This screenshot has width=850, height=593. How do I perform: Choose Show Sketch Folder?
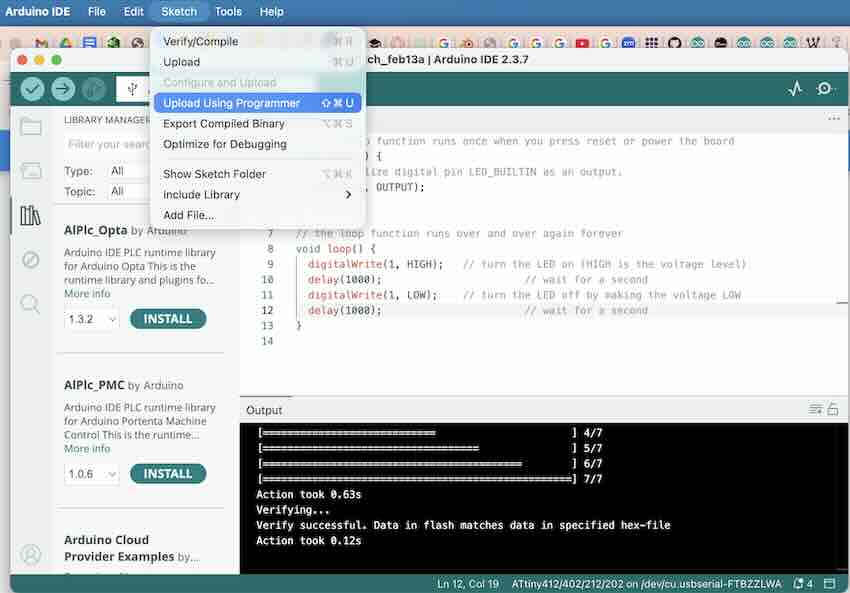pos(257,174)
